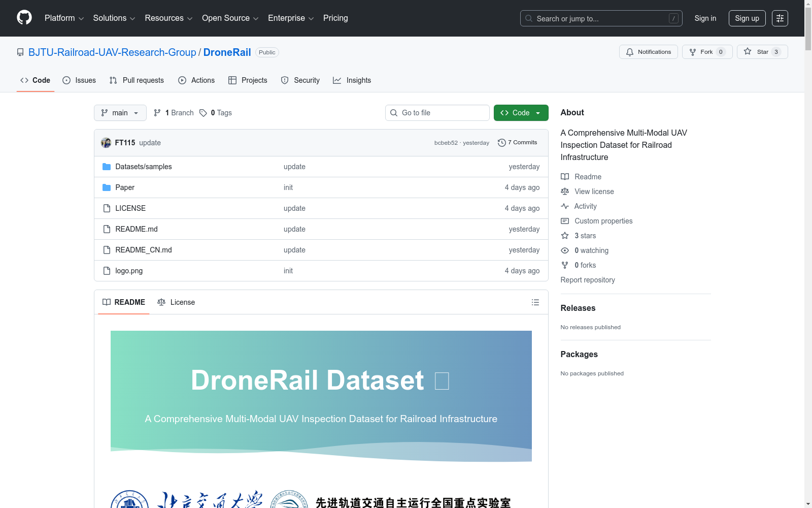Open the Releases heading link
The height and width of the screenshot is (508, 812).
click(x=578, y=308)
